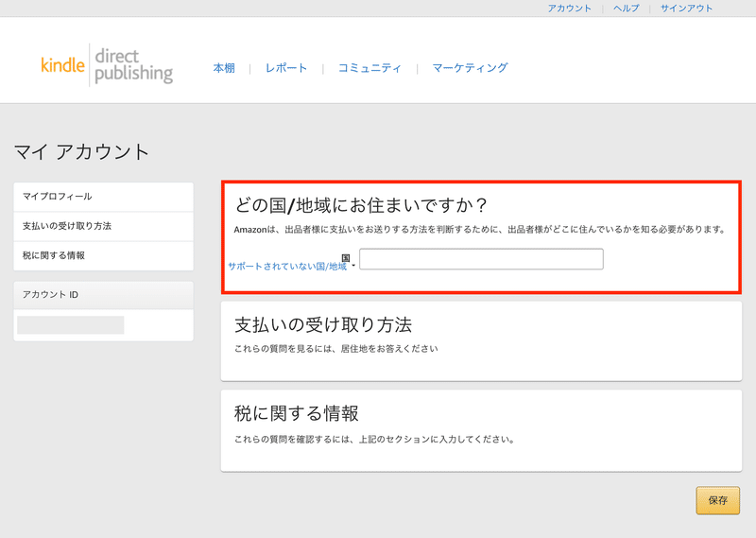Viewport: 756px width, 538px height.
Task: Click the 保存 button
Action: tap(717, 500)
